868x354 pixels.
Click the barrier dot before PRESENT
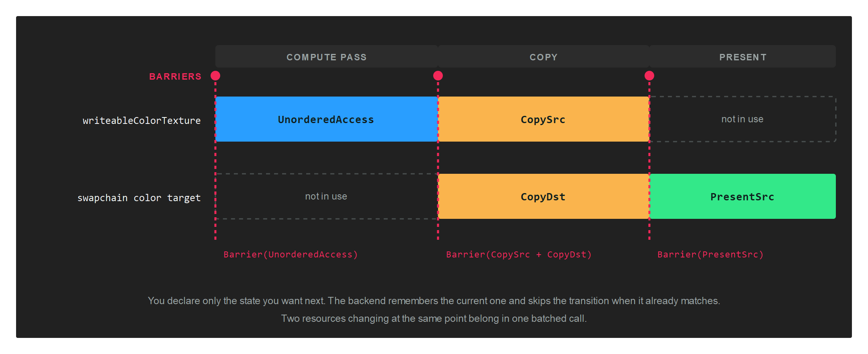coord(649,76)
